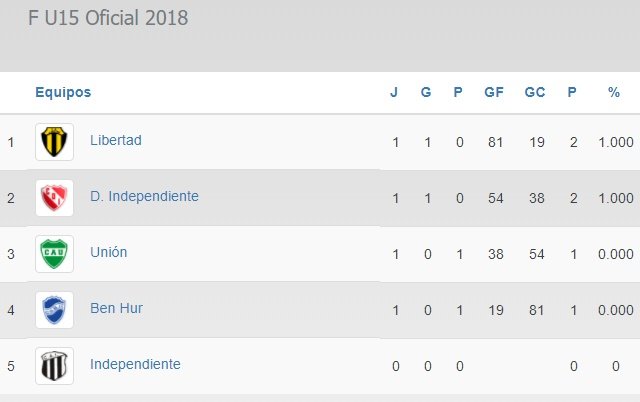
Task: Click the Ben Hur blue crest icon
Action: pos(54,309)
